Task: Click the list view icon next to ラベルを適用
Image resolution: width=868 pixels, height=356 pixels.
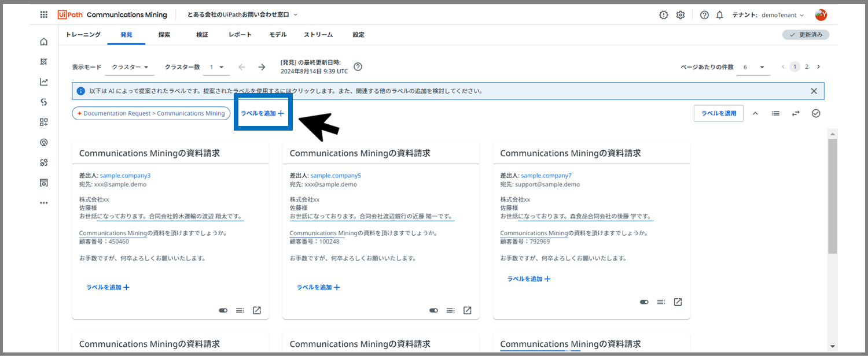Action: point(775,113)
